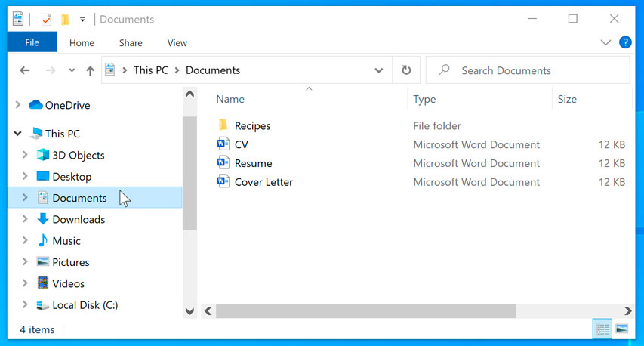Switch to the Share ribbon tab
644x346 pixels.
pos(131,43)
